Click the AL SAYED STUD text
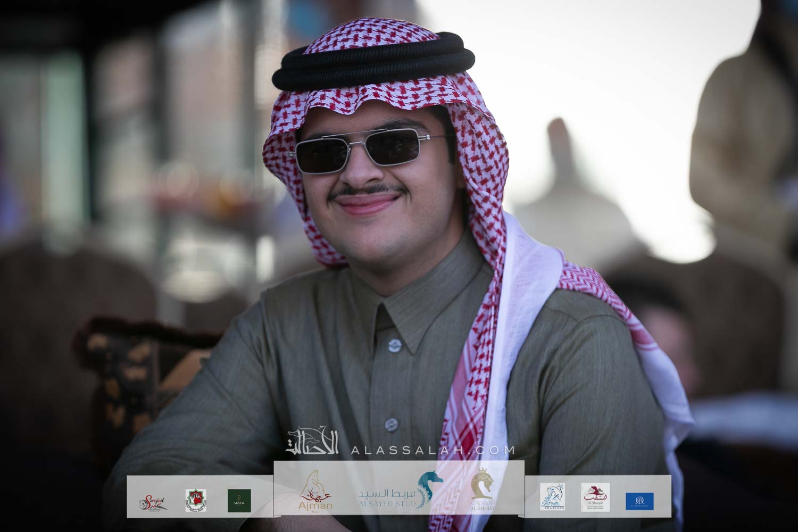798x532 pixels. tap(387, 503)
